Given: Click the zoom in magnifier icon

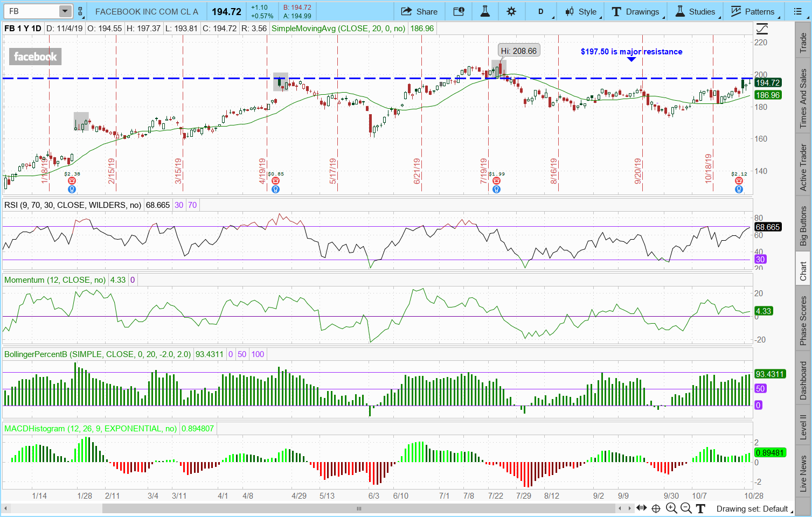Looking at the screenshot, I should pos(671,508).
